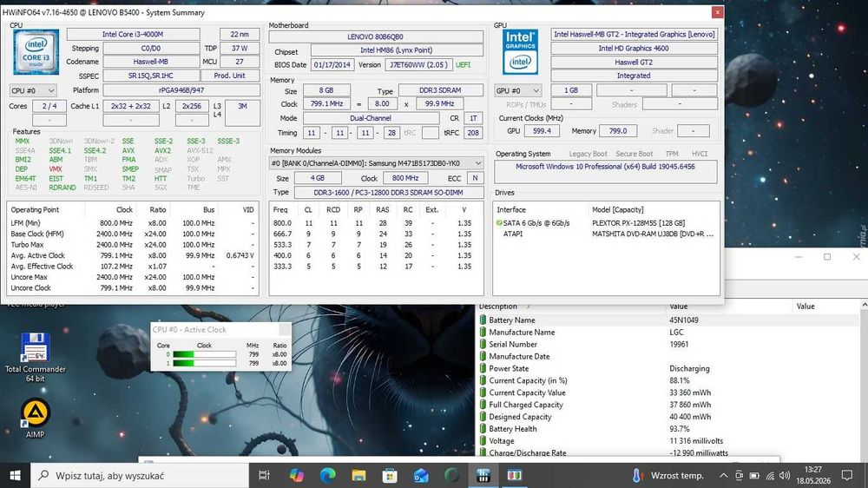Select the 'Avg. Effective Clock' row
Image resolution: width=868 pixels, height=488 pixels.
(x=132, y=266)
